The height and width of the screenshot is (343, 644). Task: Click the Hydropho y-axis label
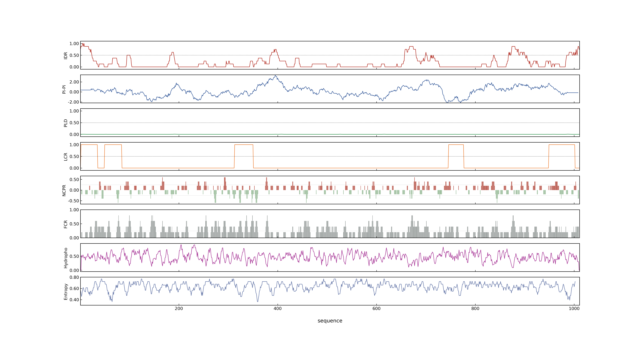pos(66,258)
